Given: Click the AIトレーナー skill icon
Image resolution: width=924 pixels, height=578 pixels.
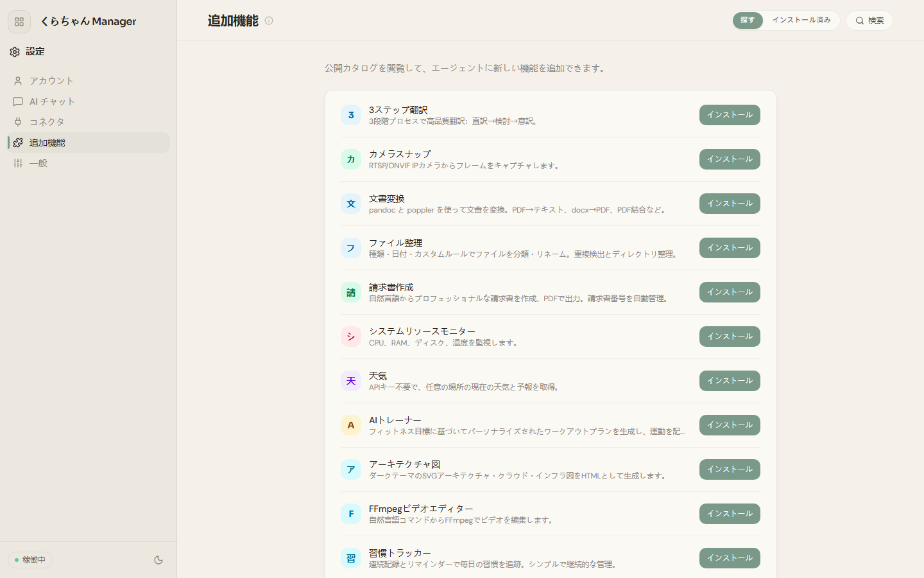Looking at the screenshot, I should tap(351, 425).
